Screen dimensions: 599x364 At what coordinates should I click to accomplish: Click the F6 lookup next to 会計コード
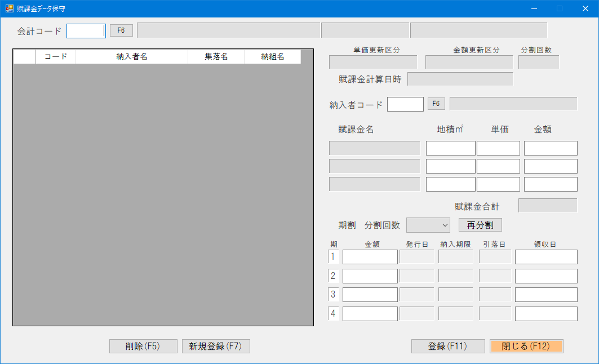tap(121, 29)
